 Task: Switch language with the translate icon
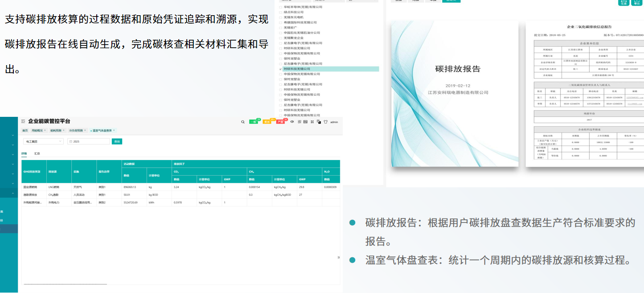click(x=319, y=122)
